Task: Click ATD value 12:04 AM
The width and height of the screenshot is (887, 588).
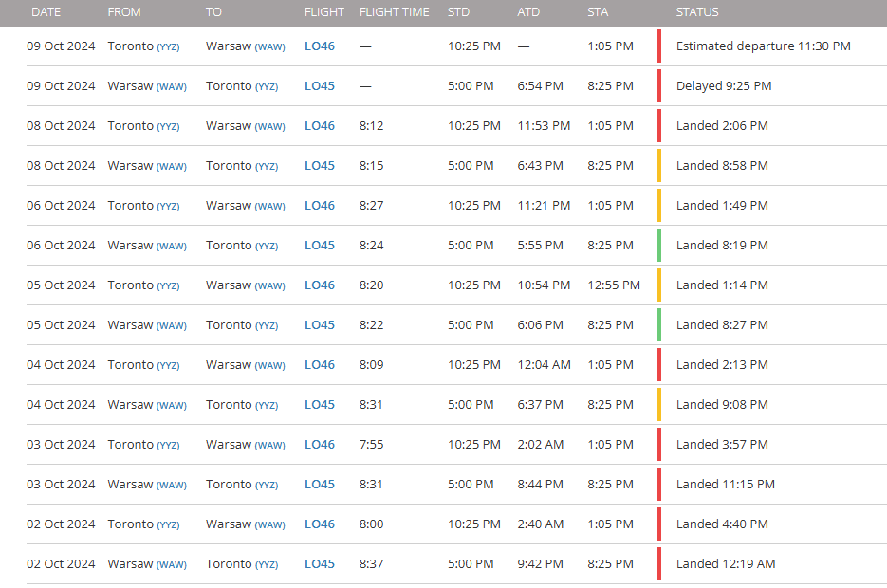Action: coord(545,365)
